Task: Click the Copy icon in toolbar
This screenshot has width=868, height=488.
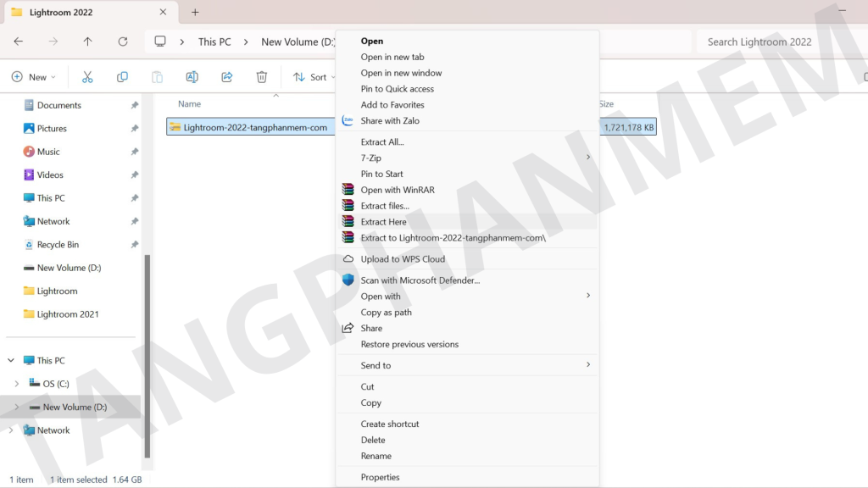Action: coord(122,77)
